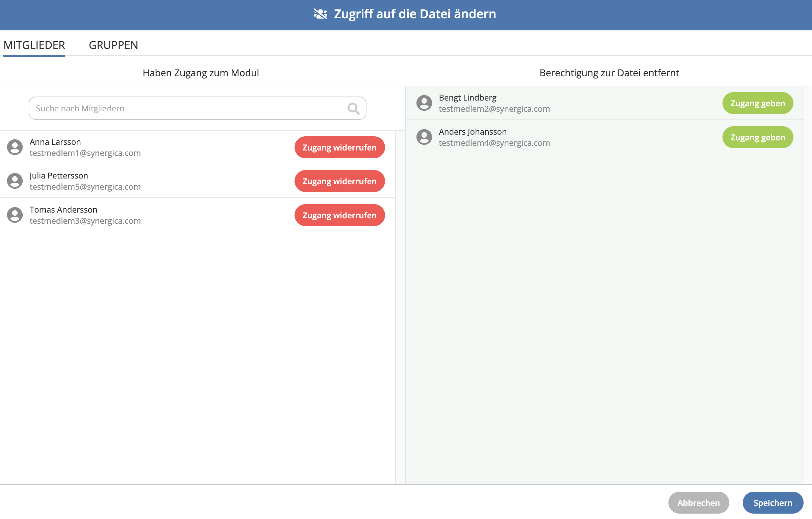Image resolution: width=812 pixels, height=519 pixels.
Task: Click Anders Johansson's avatar icon
Action: coord(424,137)
